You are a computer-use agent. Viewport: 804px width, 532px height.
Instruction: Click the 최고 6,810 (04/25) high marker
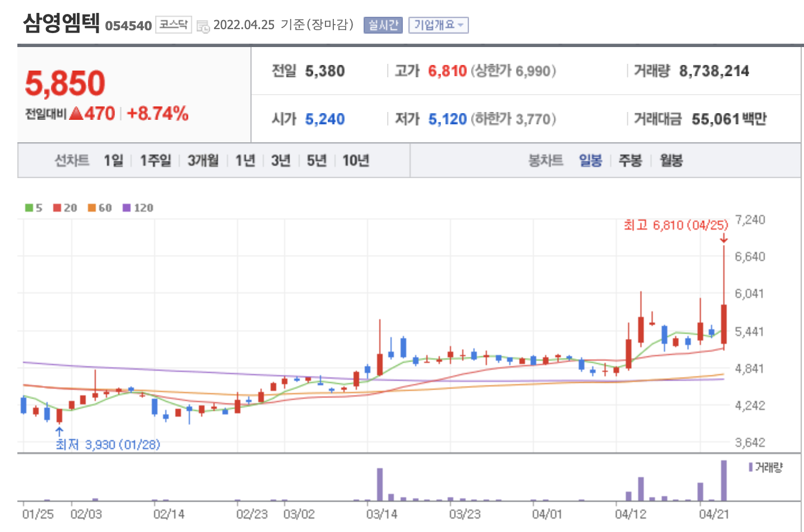(676, 225)
